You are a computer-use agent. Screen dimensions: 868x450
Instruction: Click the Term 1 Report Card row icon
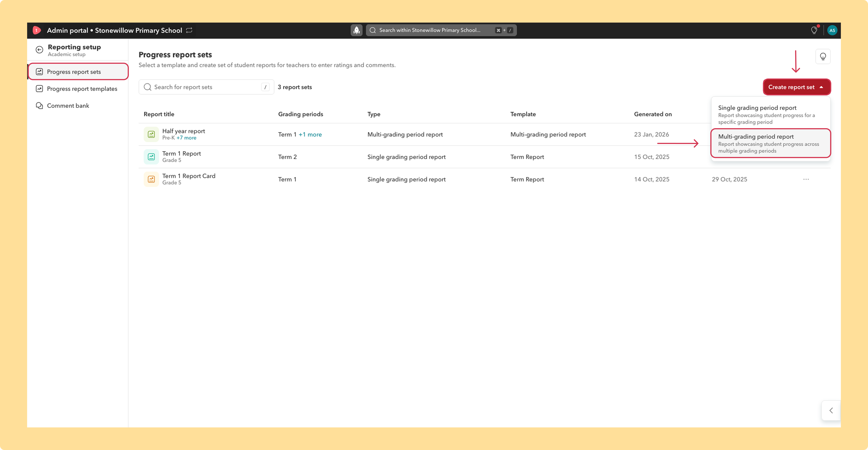tap(151, 179)
